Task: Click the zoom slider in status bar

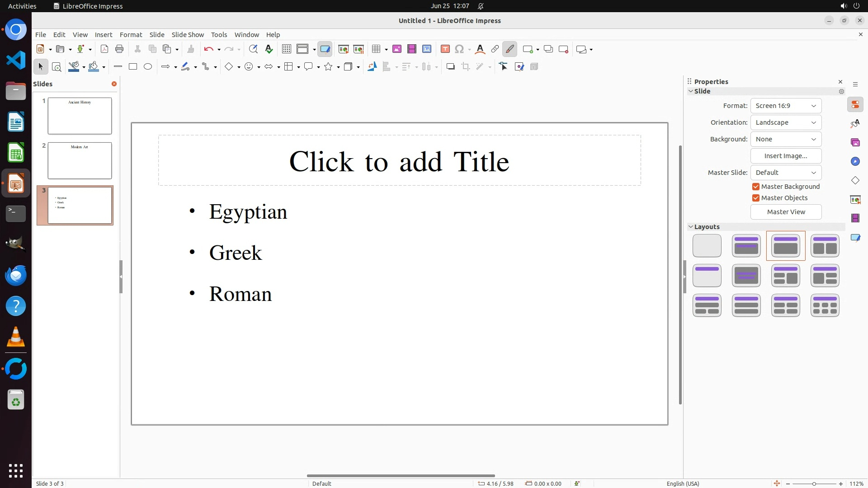Action: (x=814, y=483)
